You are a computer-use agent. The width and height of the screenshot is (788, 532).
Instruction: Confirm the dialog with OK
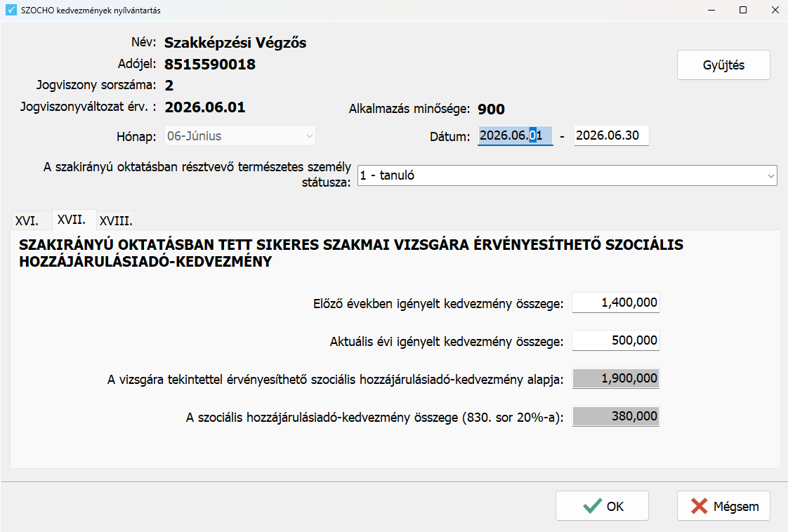click(602, 505)
